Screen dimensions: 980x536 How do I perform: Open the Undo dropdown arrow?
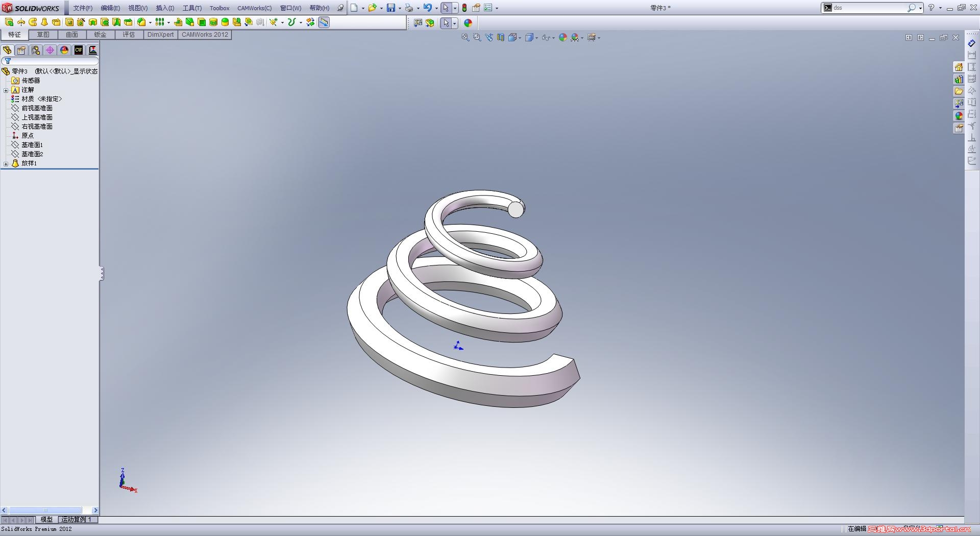point(436,8)
